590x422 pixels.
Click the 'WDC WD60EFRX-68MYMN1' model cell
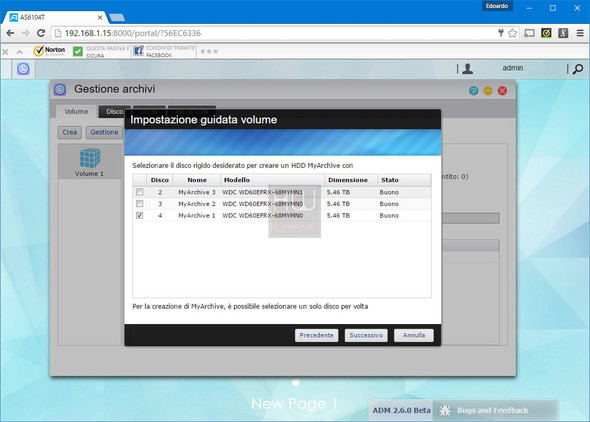point(262,192)
